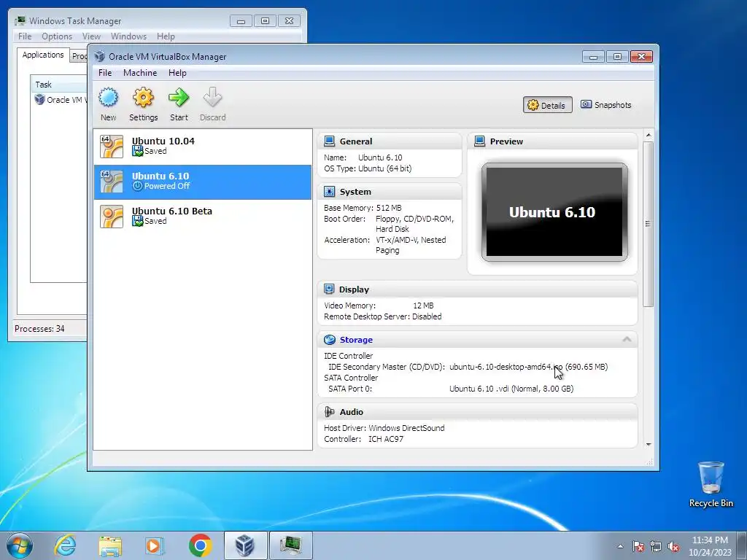Open the System section header

coord(355,192)
